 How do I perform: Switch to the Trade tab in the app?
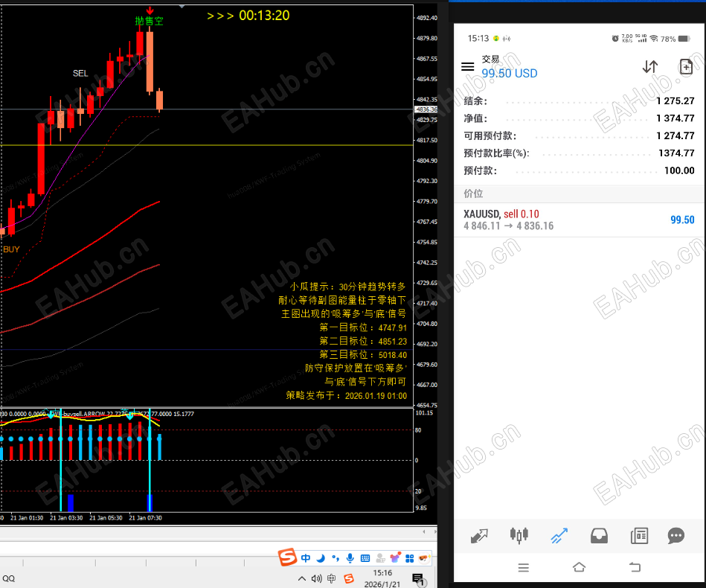coord(559,536)
